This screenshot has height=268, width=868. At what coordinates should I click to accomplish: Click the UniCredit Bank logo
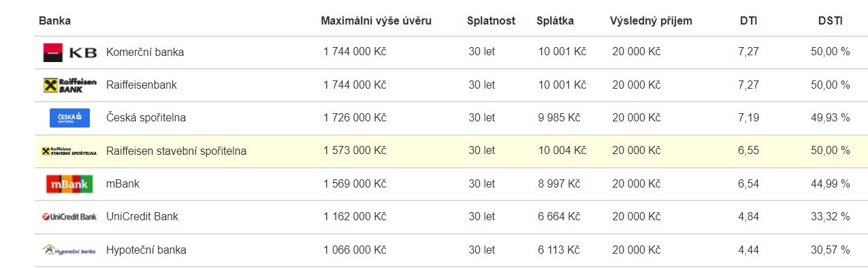click(69, 217)
